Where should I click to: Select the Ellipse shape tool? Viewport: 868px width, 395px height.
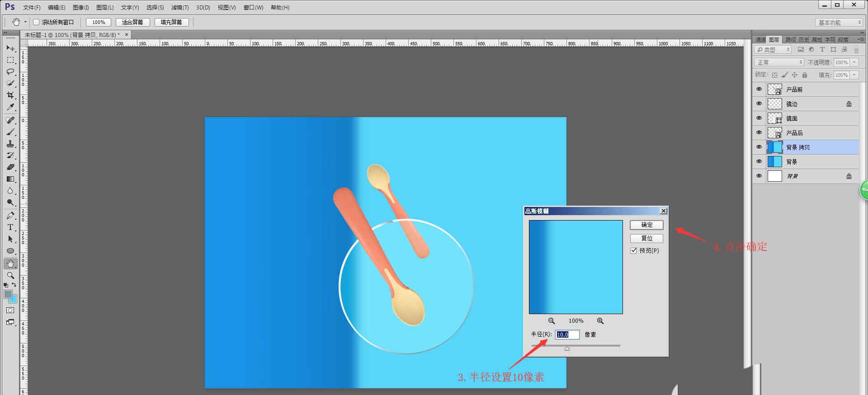(10, 251)
